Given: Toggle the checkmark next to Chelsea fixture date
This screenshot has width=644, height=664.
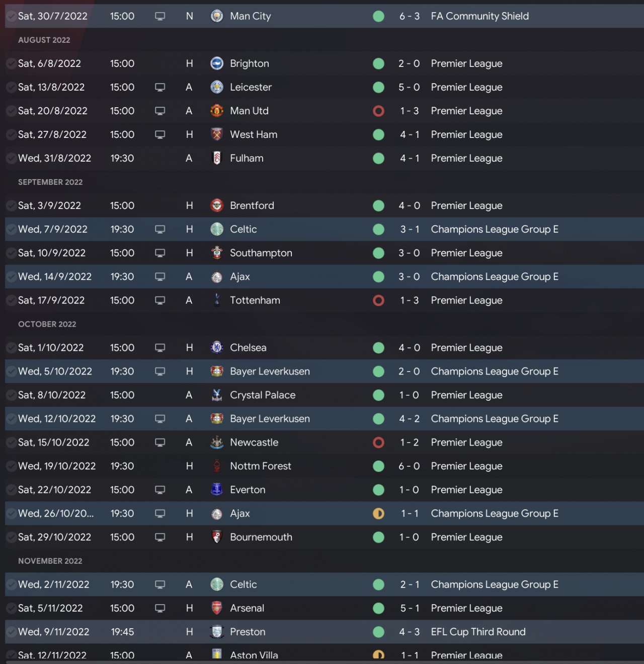Looking at the screenshot, I should 11,347.
